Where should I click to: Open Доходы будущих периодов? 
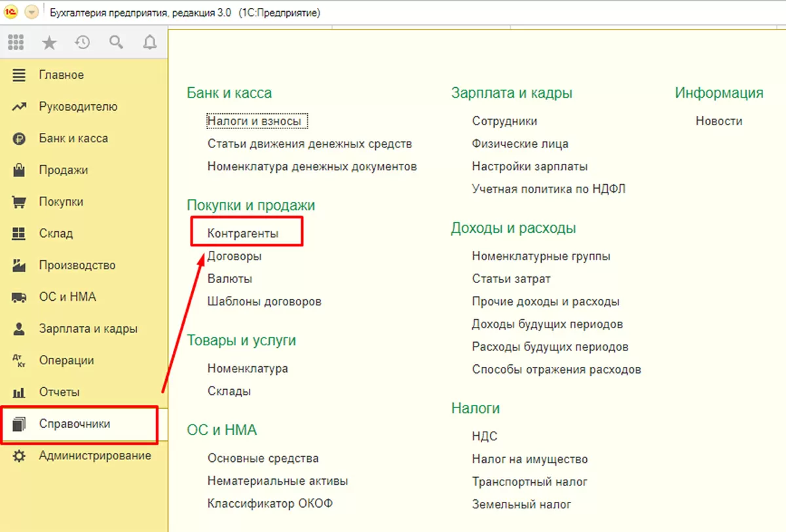point(548,324)
